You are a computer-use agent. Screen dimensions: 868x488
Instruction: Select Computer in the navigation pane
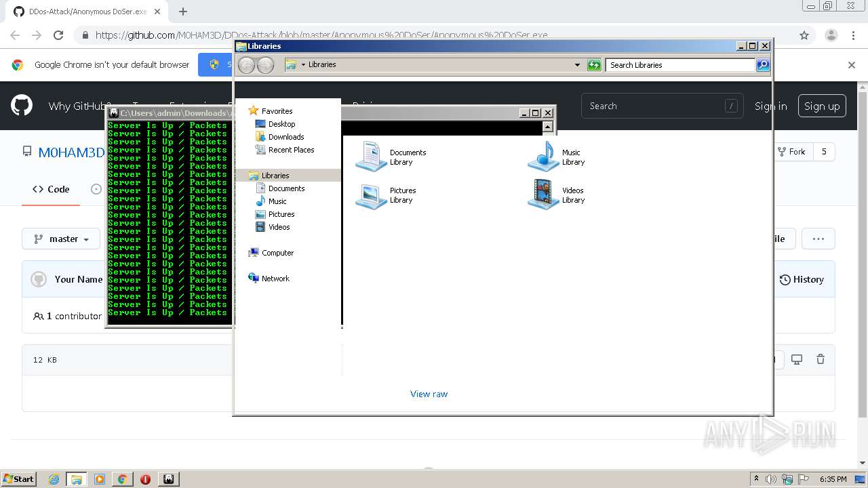click(x=277, y=253)
